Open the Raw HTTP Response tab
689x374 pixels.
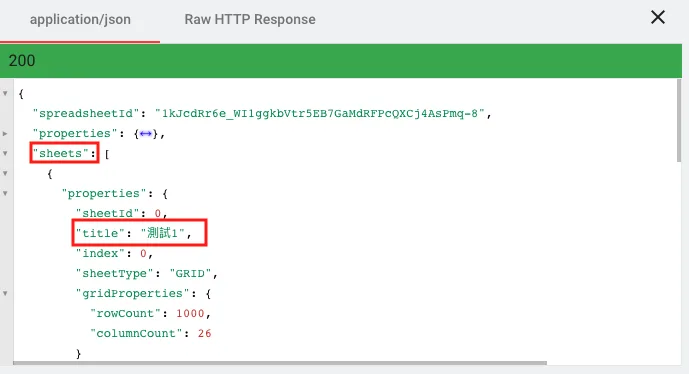[x=250, y=20]
